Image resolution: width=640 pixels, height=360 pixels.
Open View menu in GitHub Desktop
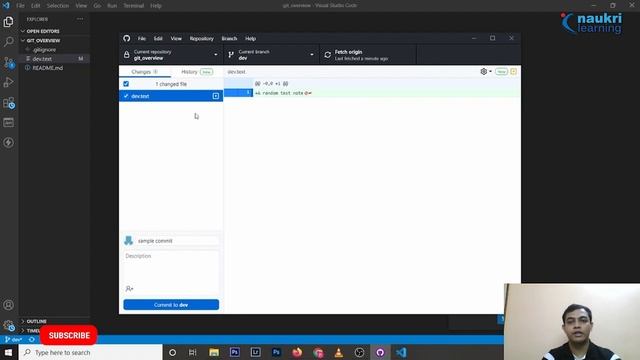(176, 38)
